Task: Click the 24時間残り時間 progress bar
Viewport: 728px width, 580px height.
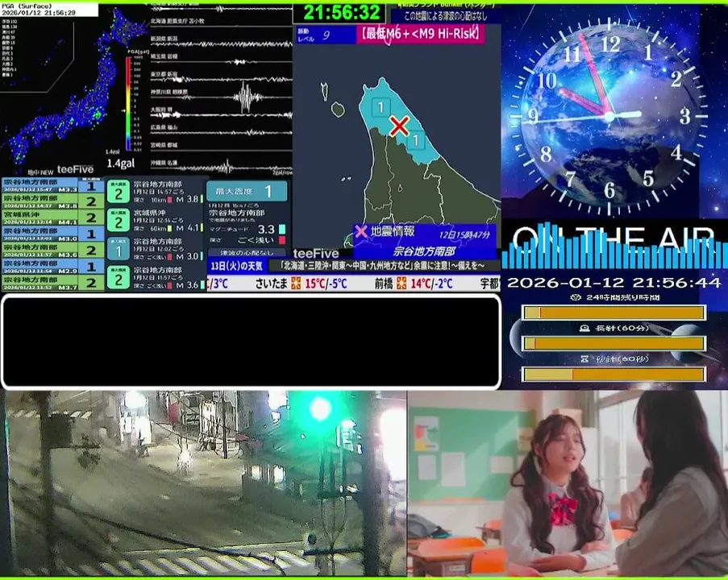Action: pos(614,313)
